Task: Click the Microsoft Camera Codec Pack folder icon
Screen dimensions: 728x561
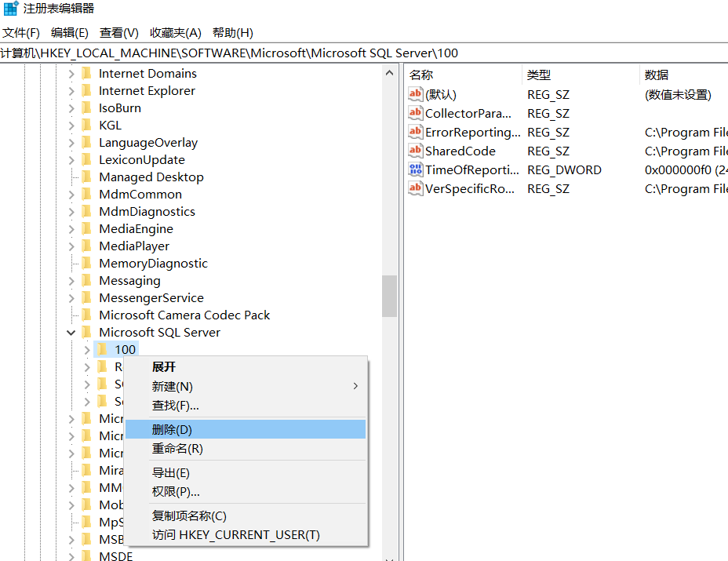Action: point(86,315)
